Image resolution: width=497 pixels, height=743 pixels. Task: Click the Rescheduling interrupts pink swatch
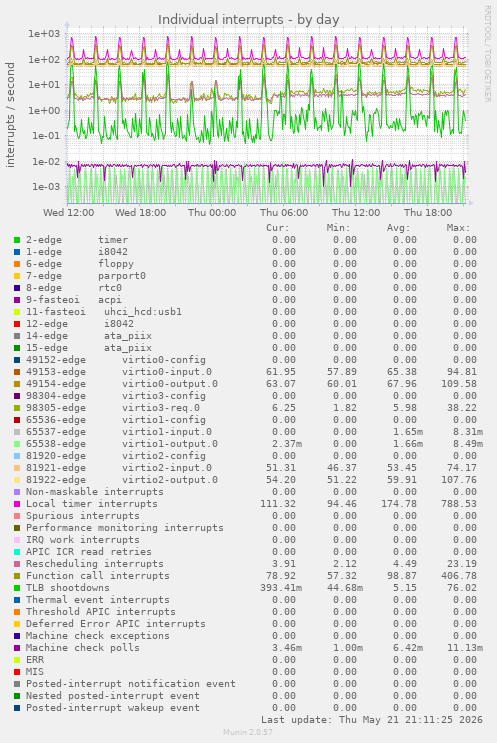17,564
